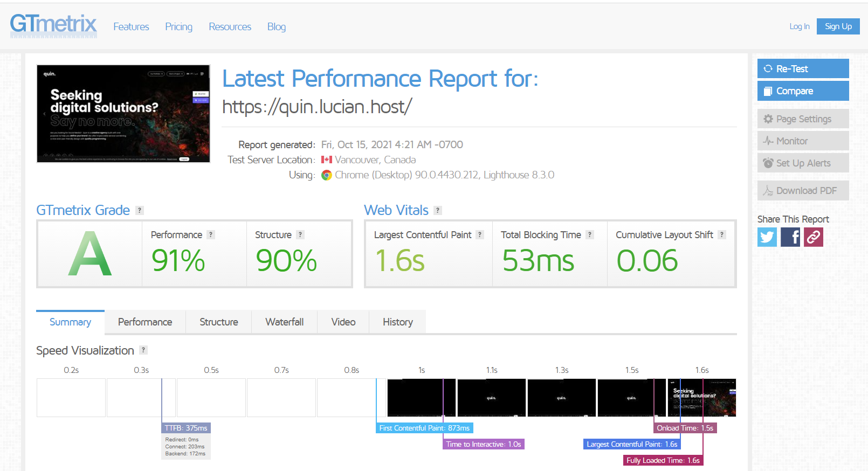The width and height of the screenshot is (868, 471).
Task: Click the Re-Test button
Action: (803, 68)
